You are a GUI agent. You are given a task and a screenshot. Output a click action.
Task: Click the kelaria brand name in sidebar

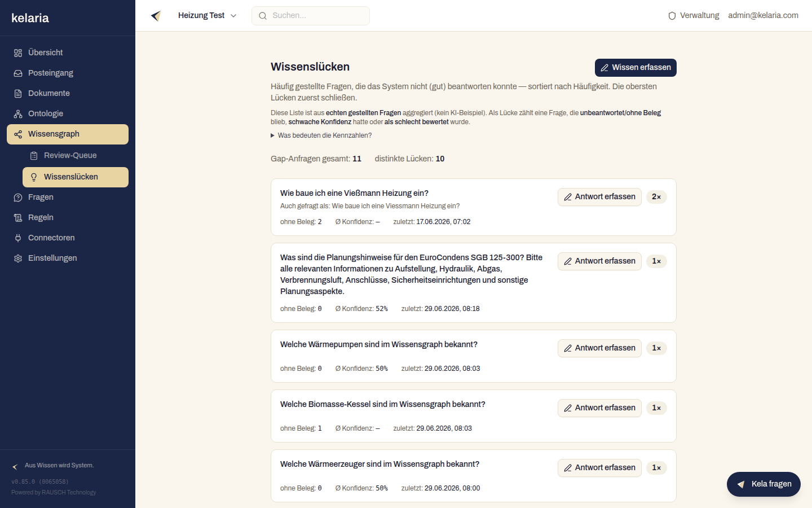tap(30, 18)
